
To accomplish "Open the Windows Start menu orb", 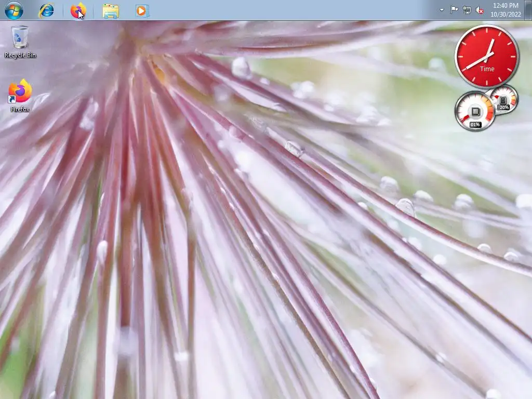I will click(14, 10).
